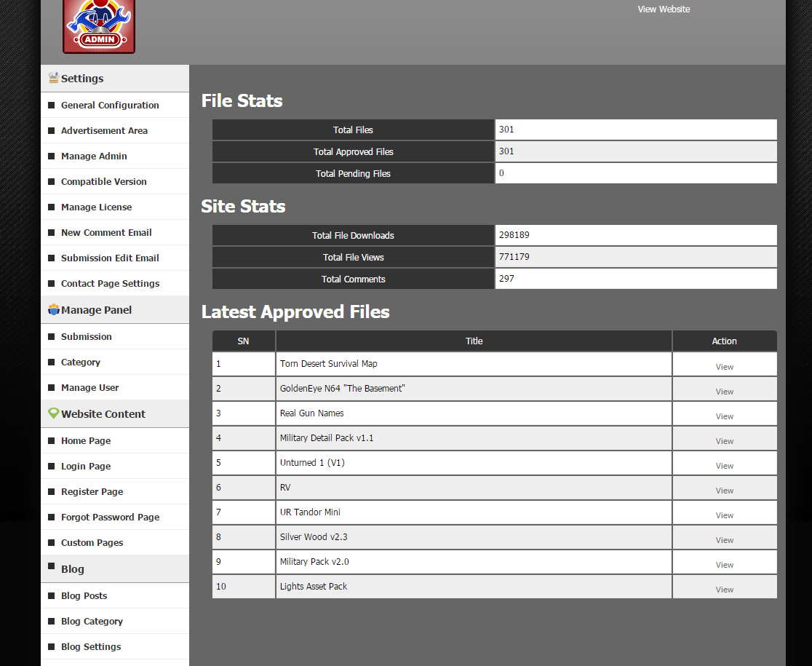The width and height of the screenshot is (812, 666).
Task: Open Blog Settings
Action: (91, 646)
